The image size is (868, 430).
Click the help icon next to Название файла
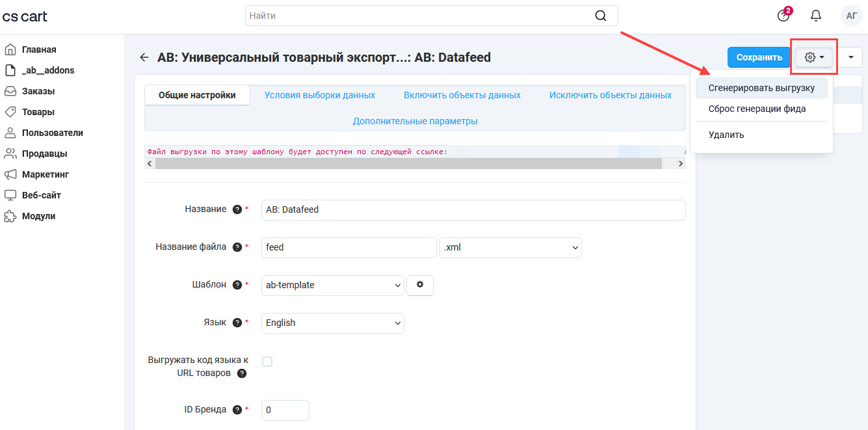click(x=237, y=247)
